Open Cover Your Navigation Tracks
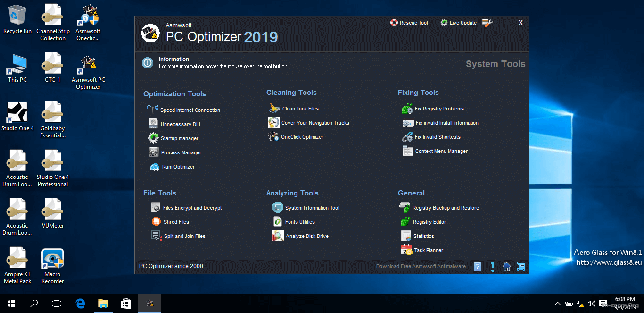Screen dimensions: 644x313 tap(314, 122)
